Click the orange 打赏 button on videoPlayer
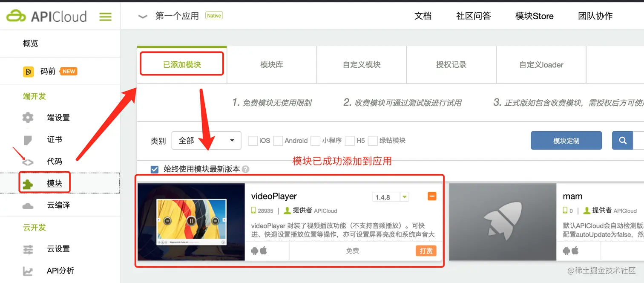644x283 pixels. click(x=426, y=251)
